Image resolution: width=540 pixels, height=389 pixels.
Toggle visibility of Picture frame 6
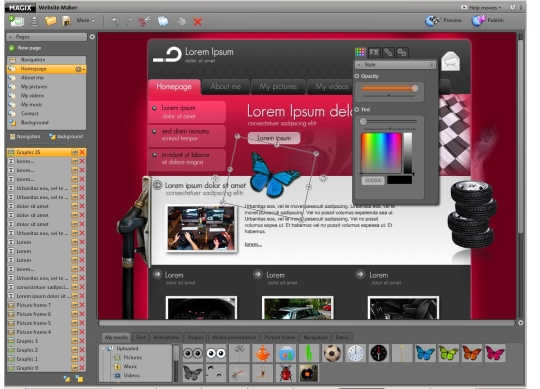pyautogui.click(x=74, y=314)
